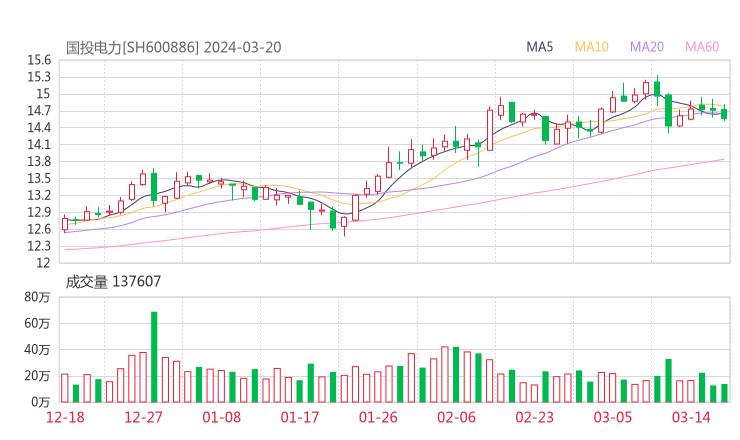Click the MA5 legend label
Image resolution: width=740 pixels, height=440 pixels.
539,47
